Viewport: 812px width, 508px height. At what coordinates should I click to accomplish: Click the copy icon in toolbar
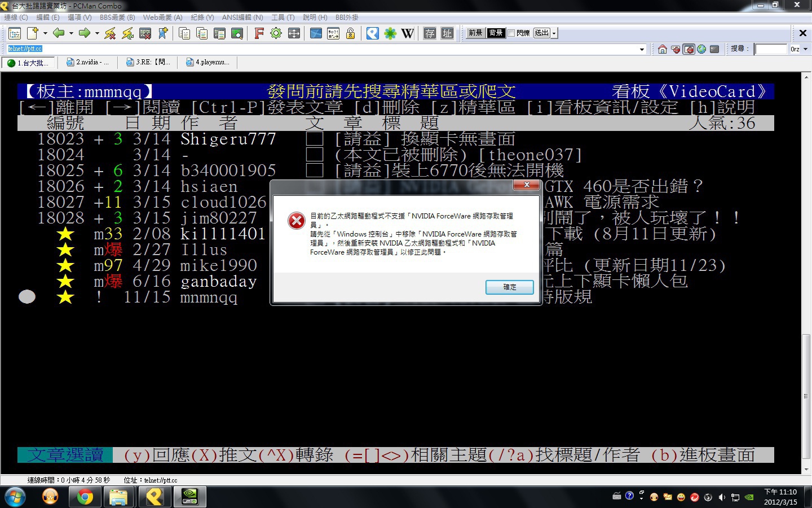184,33
